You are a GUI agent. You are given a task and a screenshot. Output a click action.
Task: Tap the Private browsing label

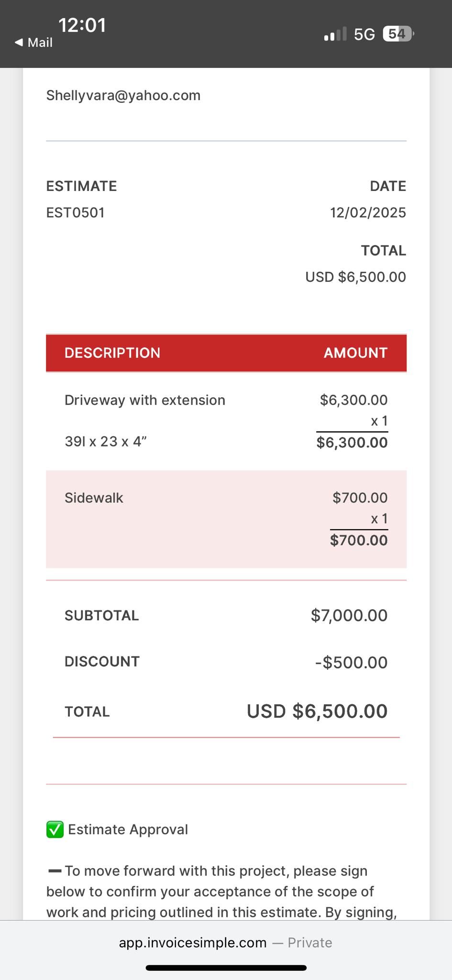[309, 942]
